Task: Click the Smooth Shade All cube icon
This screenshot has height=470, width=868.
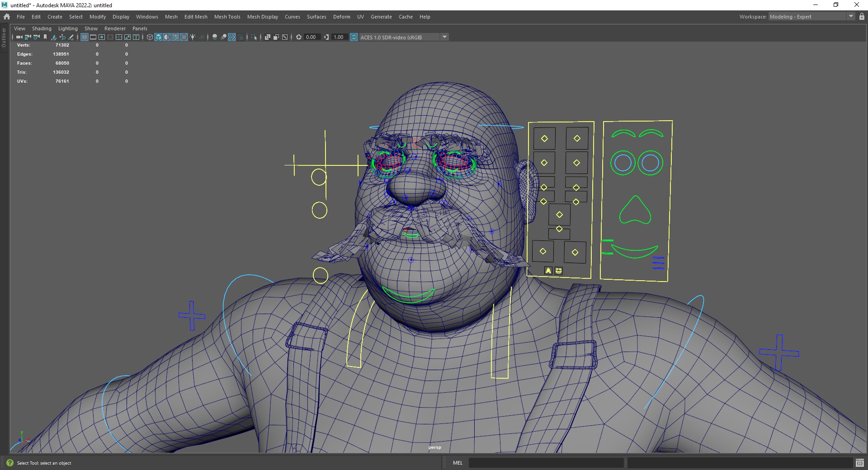Action: point(158,37)
